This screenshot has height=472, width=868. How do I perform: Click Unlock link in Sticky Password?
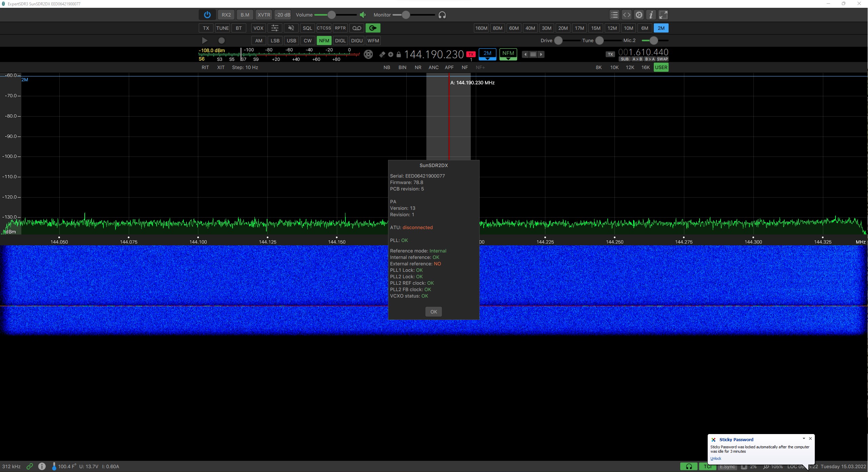pos(715,458)
